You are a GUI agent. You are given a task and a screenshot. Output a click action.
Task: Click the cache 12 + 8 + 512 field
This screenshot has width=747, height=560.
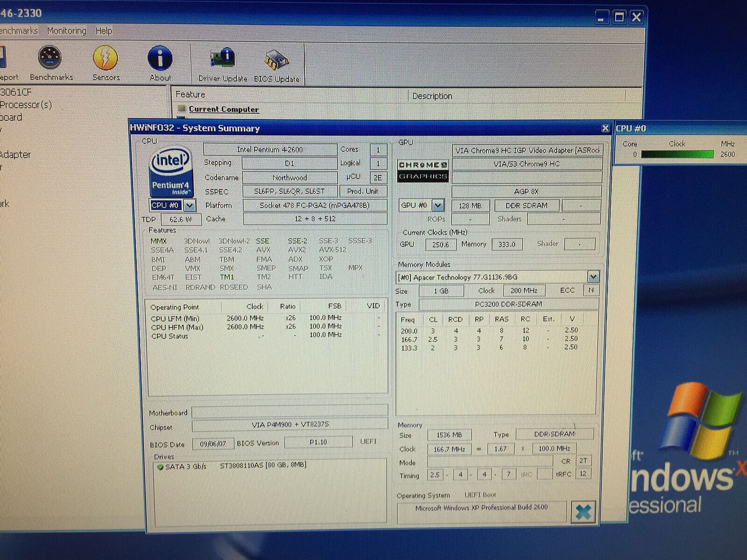(x=315, y=219)
